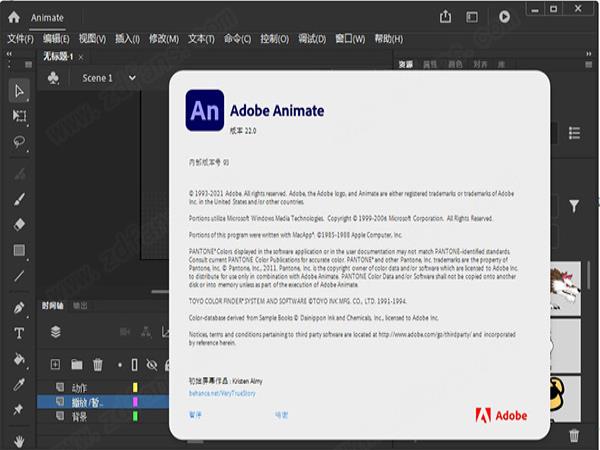Switch to the 无标题-1 document tab
Viewport: 600px width, 450px height.
(58, 57)
